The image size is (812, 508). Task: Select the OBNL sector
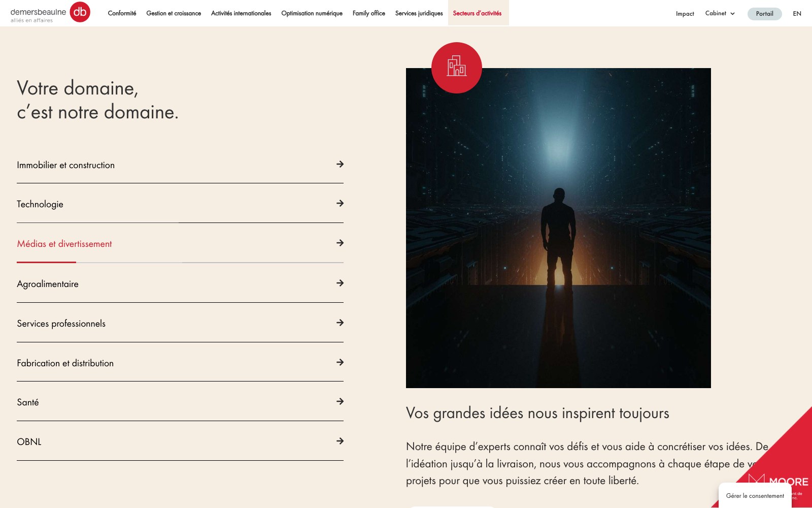click(x=180, y=441)
